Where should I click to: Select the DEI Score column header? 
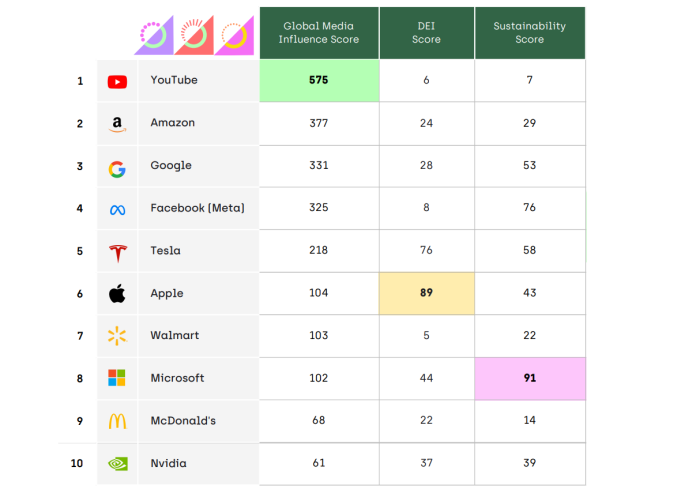point(426,33)
